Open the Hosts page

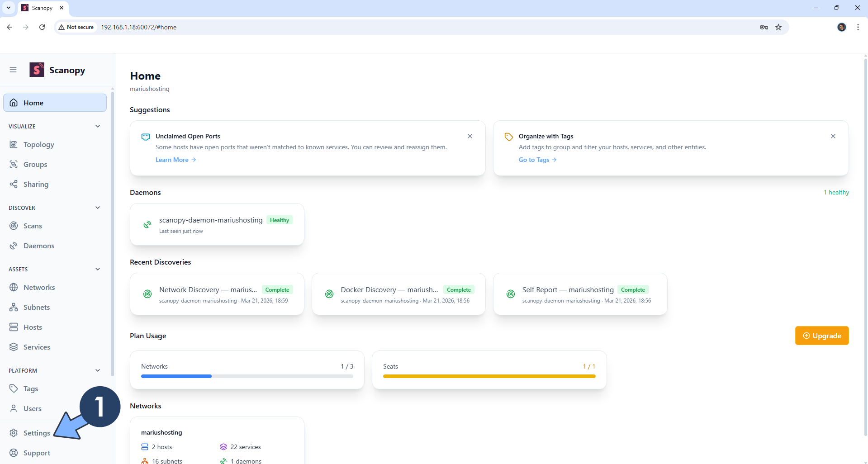point(33,327)
